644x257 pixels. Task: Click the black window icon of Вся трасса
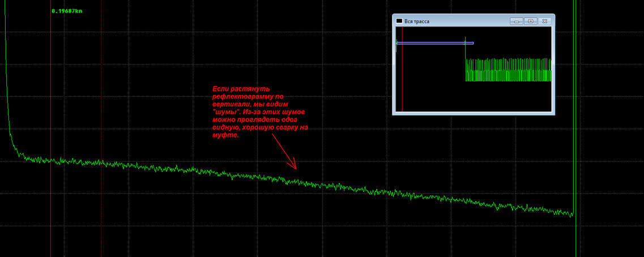(x=399, y=21)
